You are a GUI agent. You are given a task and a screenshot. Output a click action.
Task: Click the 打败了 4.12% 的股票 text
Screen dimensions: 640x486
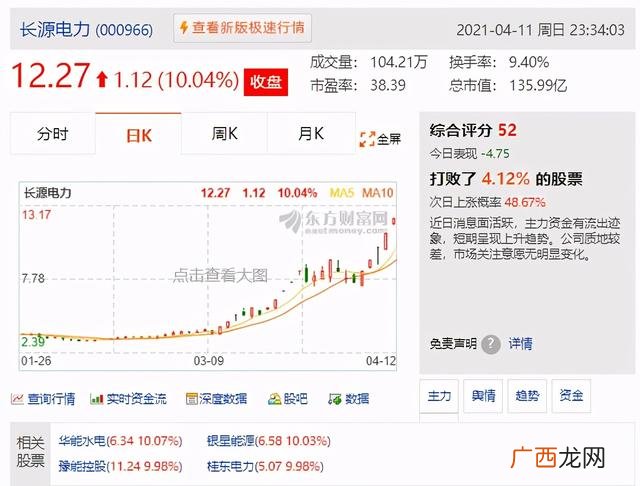point(506,179)
